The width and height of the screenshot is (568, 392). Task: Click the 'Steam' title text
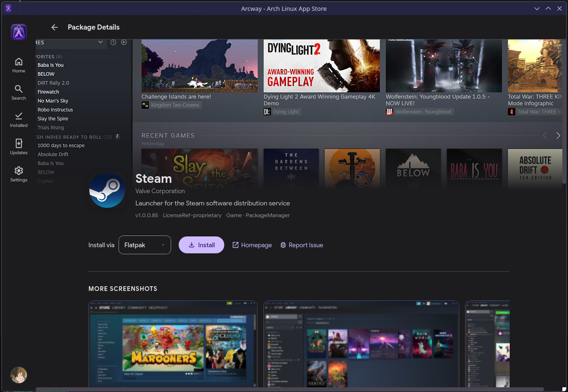point(153,179)
